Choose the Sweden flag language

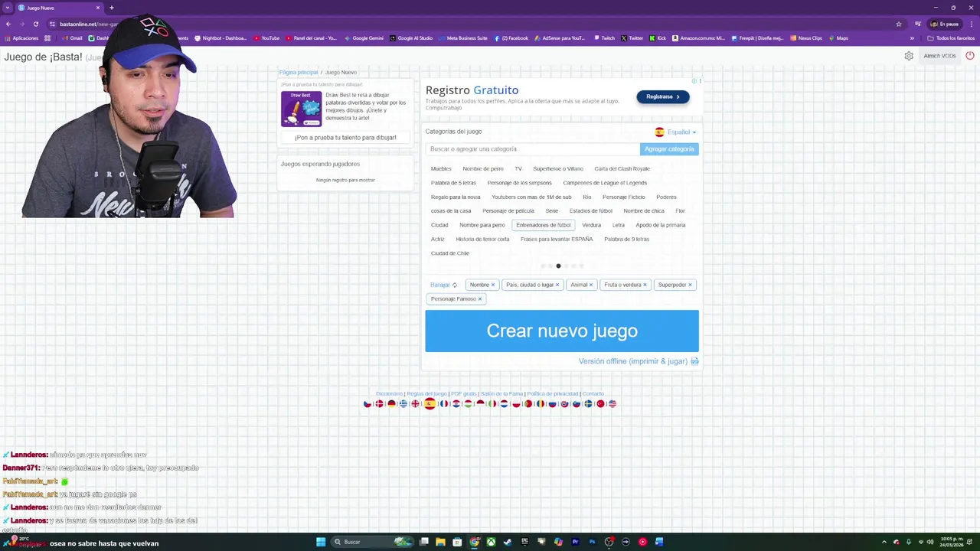point(589,404)
